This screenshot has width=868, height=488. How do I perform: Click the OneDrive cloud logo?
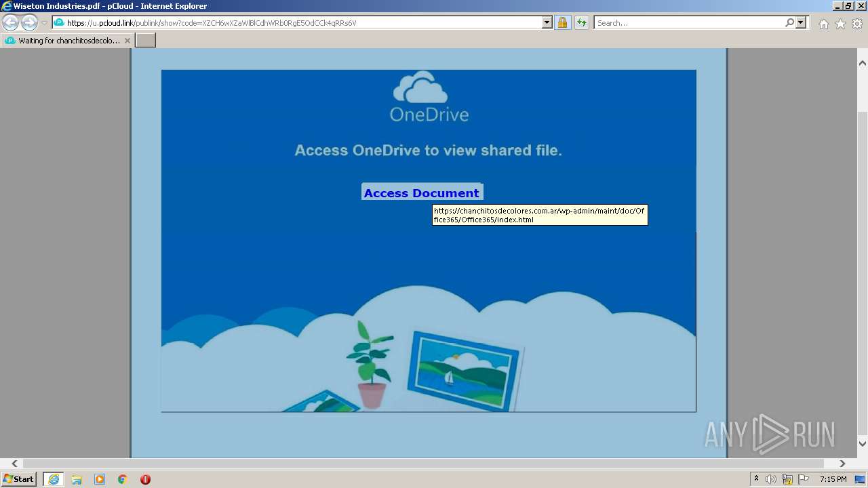pos(420,88)
